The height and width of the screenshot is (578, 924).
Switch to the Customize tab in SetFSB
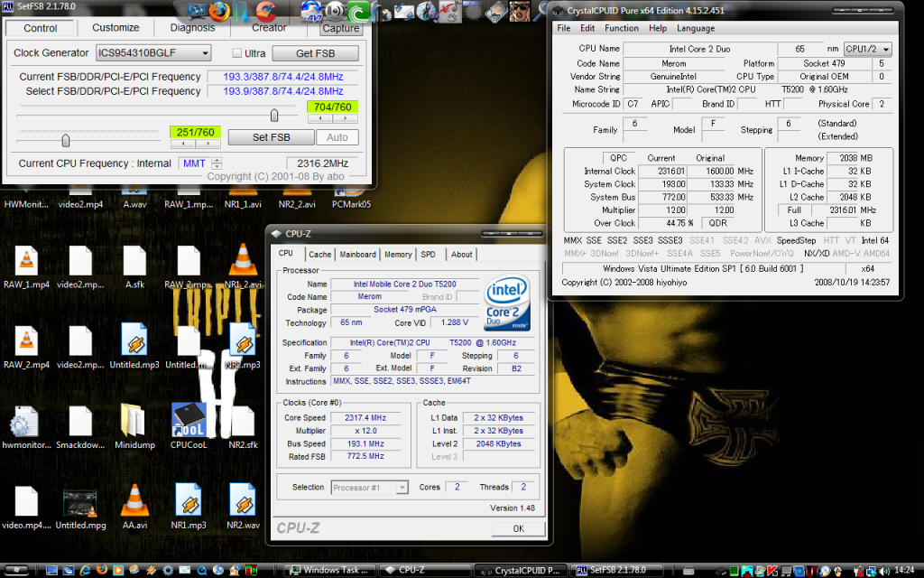(115, 28)
